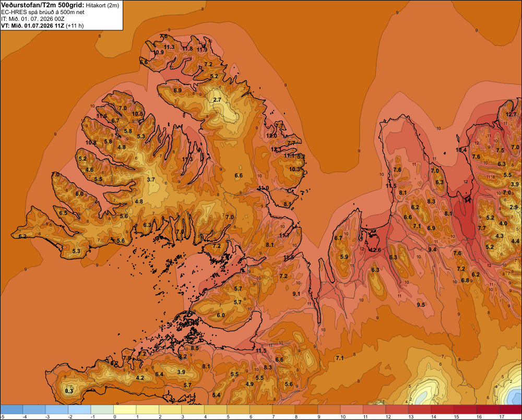
Task: Click the temperature value '9.1' on the map
Action: [x=296, y=294]
